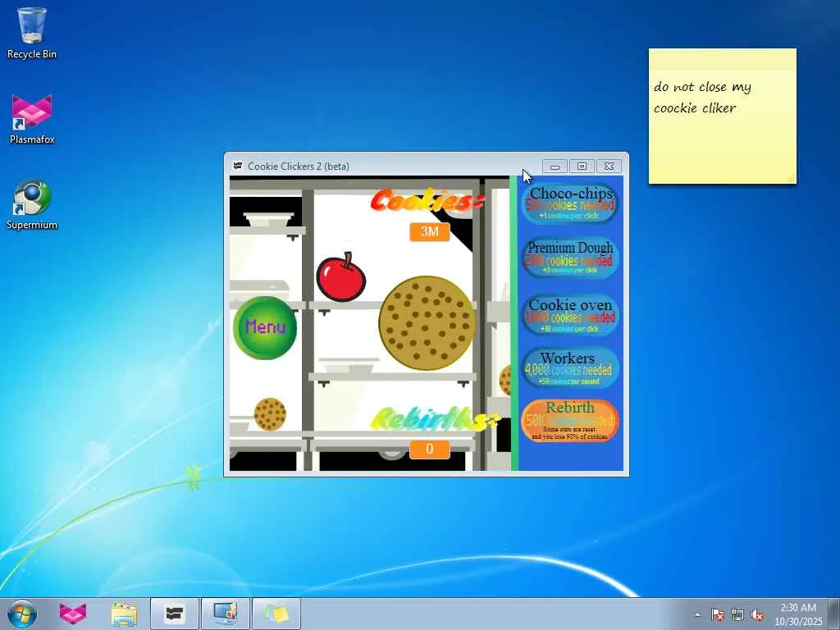Select the Plasmafox desktop shortcut
The image size is (840, 630).
32,119
